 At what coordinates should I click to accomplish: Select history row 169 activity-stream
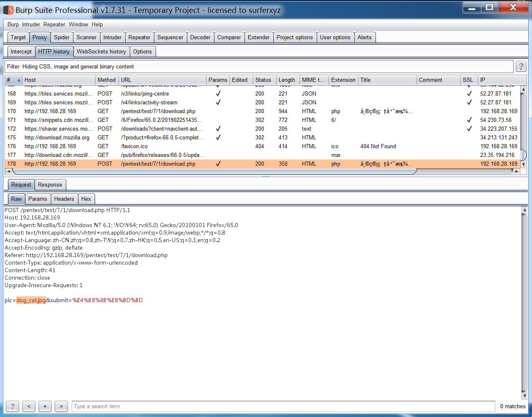point(263,102)
